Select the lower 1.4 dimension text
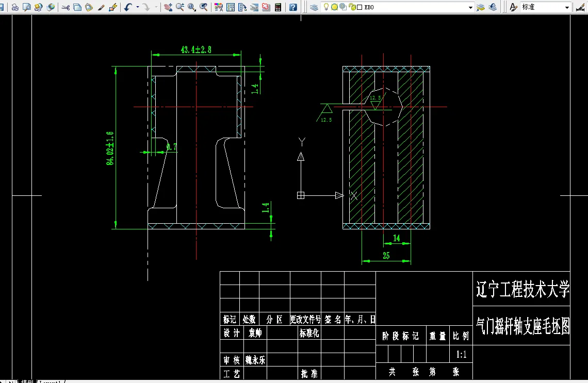The width and height of the screenshot is (588, 383). click(265, 208)
